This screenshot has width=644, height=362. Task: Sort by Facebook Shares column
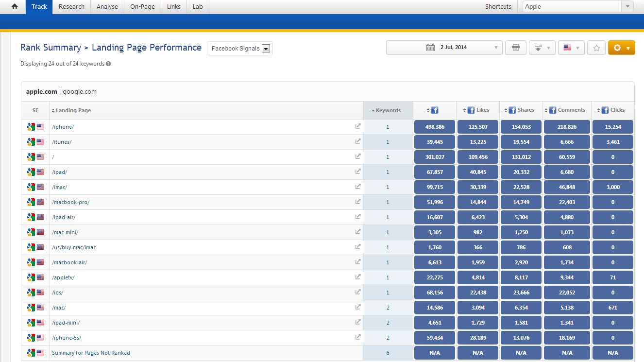(521, 110)
